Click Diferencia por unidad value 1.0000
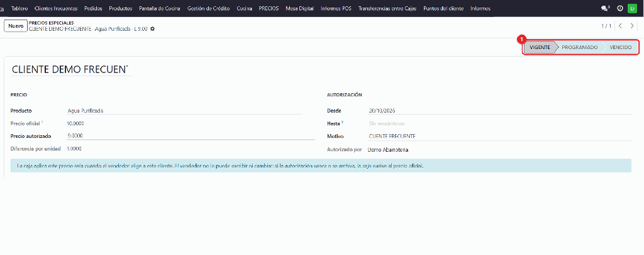 [74, 149]
